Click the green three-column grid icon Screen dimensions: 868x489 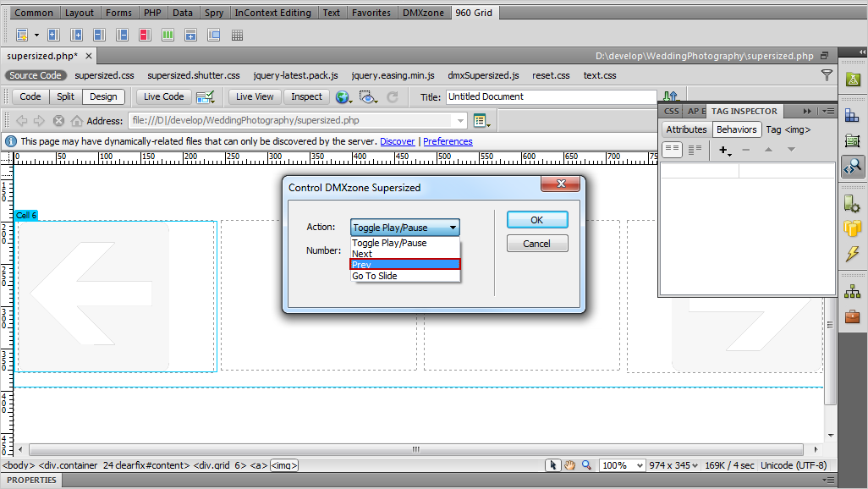click(x=168, y=35)
